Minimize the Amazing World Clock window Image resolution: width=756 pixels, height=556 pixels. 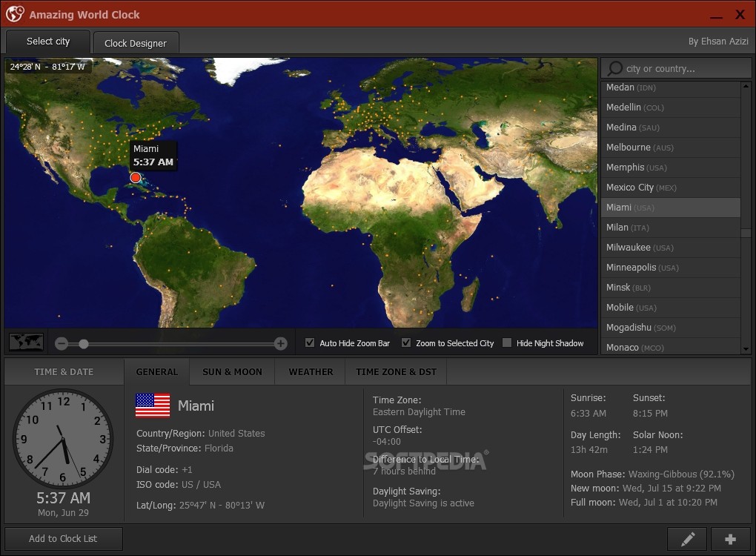click(x=716, y=16)
